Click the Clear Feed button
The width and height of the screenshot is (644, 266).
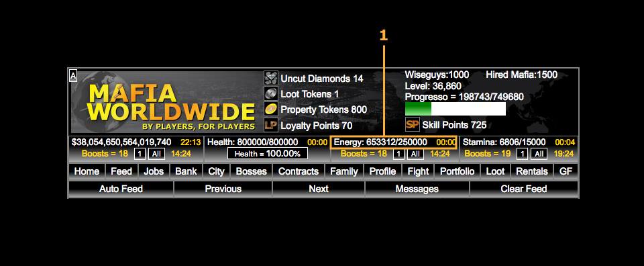(524, 189)
